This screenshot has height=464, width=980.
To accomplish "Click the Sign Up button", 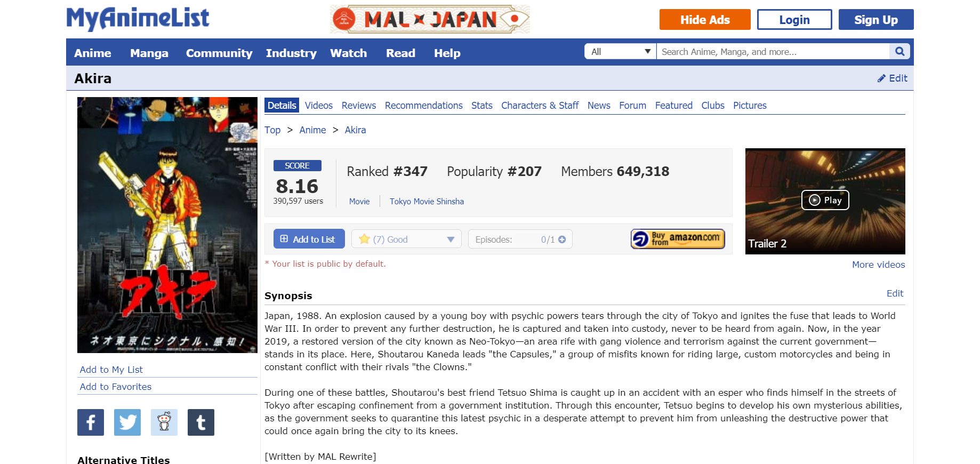I will [875, 20].
